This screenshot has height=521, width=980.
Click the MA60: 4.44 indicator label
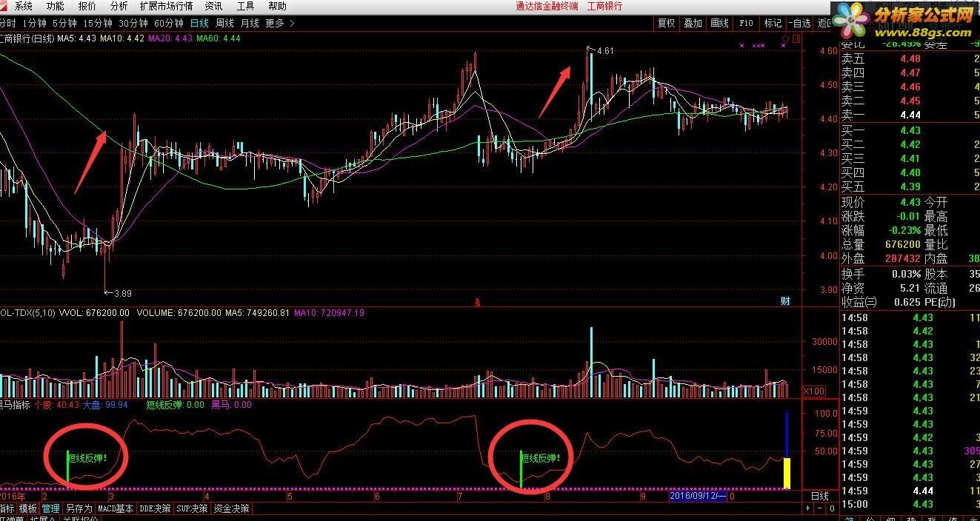click(x=219, y=38)
